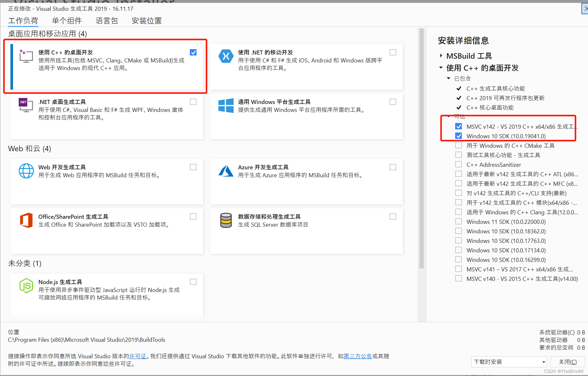
Task: Click the BuildTools install path text
Action: 87,340
